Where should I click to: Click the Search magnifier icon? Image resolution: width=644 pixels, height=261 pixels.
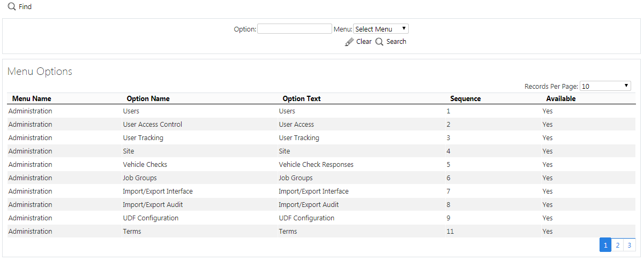[379, 42]
